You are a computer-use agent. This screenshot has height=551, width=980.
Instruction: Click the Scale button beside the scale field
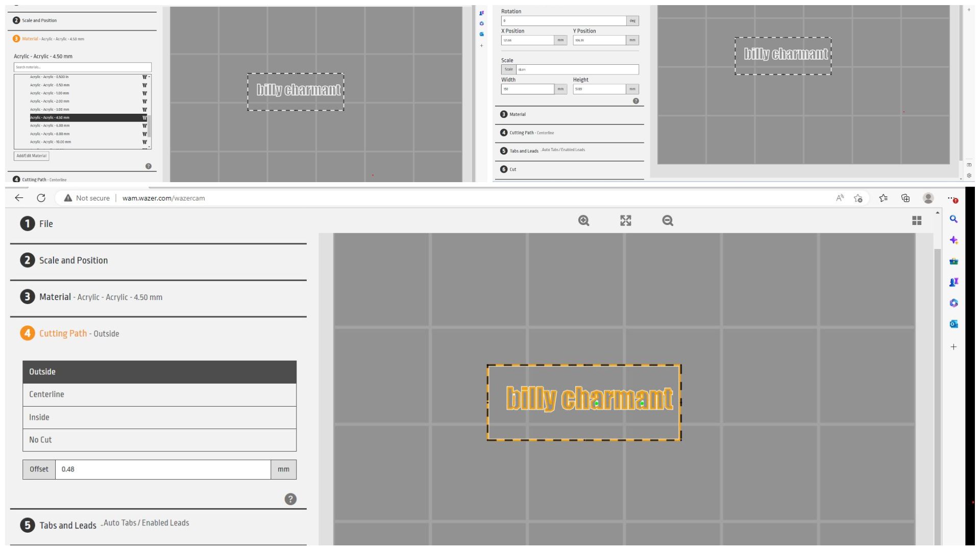pos(508,69)
